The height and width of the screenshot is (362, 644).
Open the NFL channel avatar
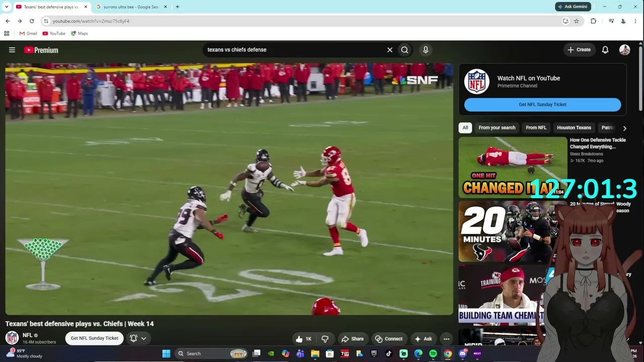coord(12,338)
